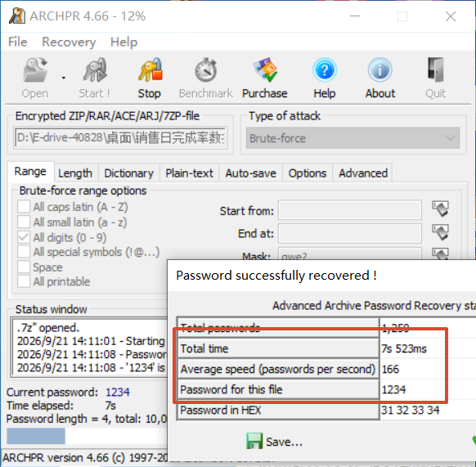The height and width of the screenshot is (467, 476).
Task: Click the Total time label cell
Action: coord(278,348)
